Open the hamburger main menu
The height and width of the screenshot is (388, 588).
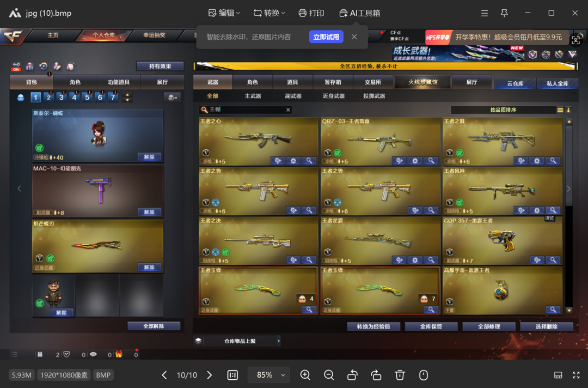click(x=485, y=13)
